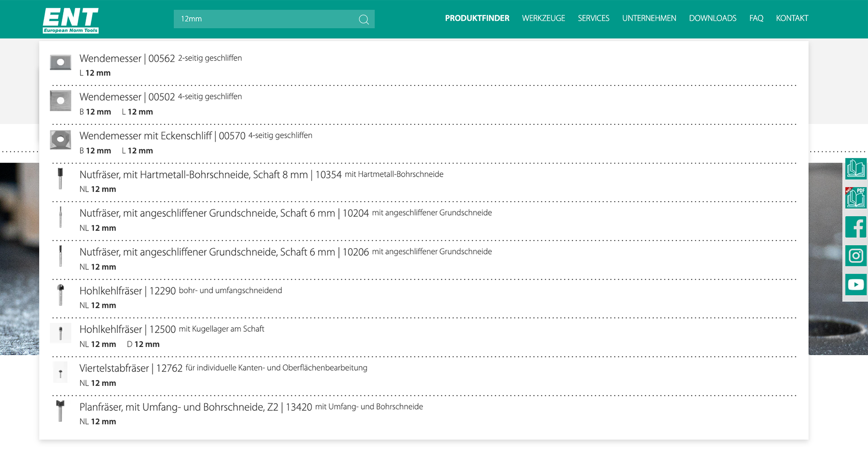Open result Hohlkehlfräser | 12290
Viewport: 868px width, 461px height.
pos(127,291)
